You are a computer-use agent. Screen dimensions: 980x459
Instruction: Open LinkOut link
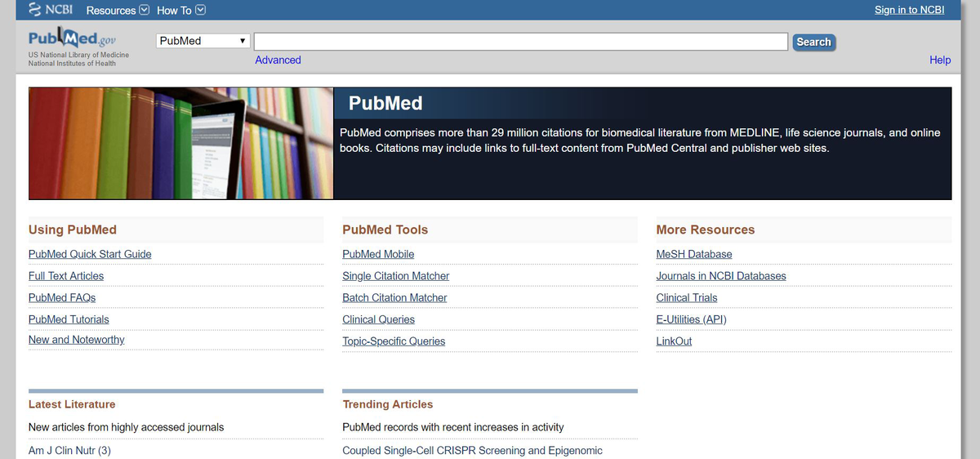coord(674,341)
